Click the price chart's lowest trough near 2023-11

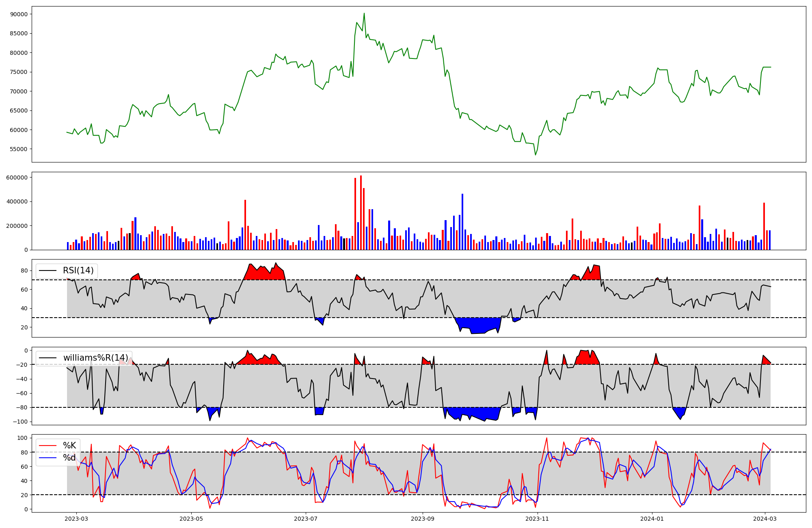coord(535,155)
